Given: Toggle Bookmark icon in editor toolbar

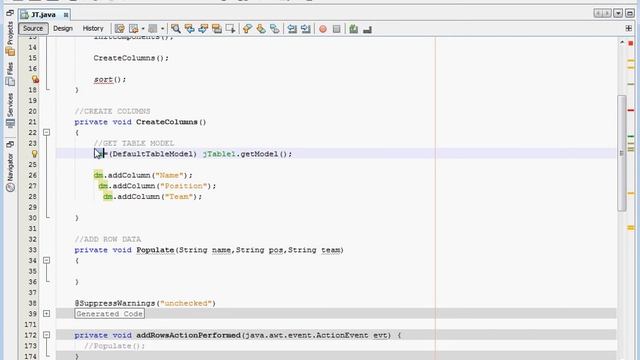Looking at the screenshot, I should coord(275,29).
